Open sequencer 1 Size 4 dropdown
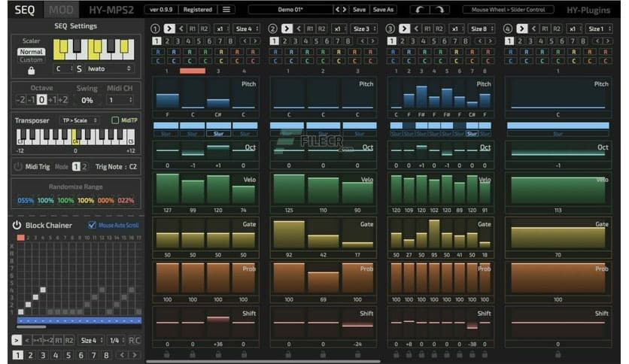 pos(246,29)
